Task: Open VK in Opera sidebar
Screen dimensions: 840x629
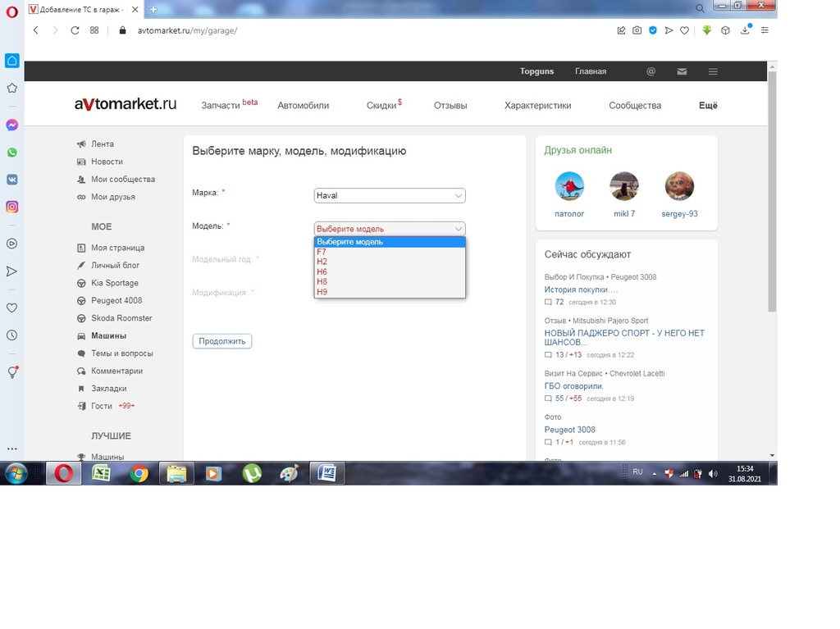Action: point(11,180)
